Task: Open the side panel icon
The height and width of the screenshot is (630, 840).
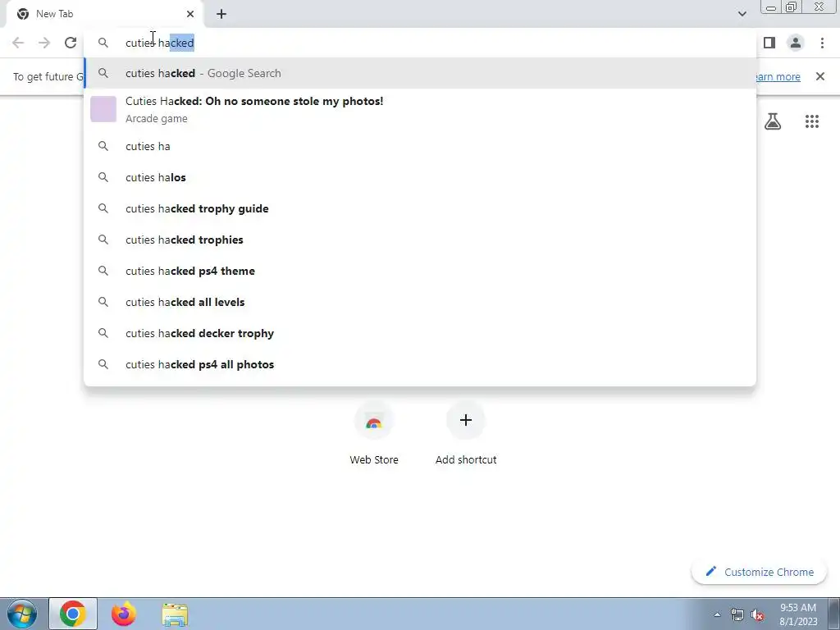Action: (769, 43)
